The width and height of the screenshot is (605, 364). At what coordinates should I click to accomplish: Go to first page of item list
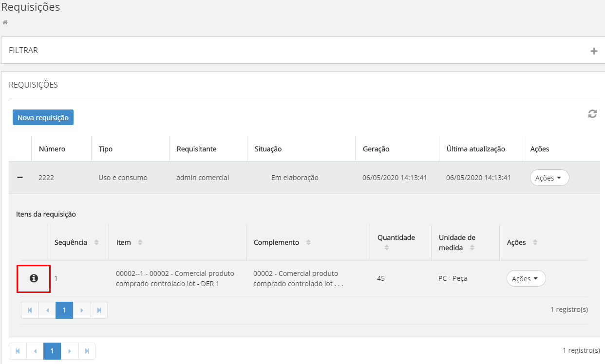[30, 310]
